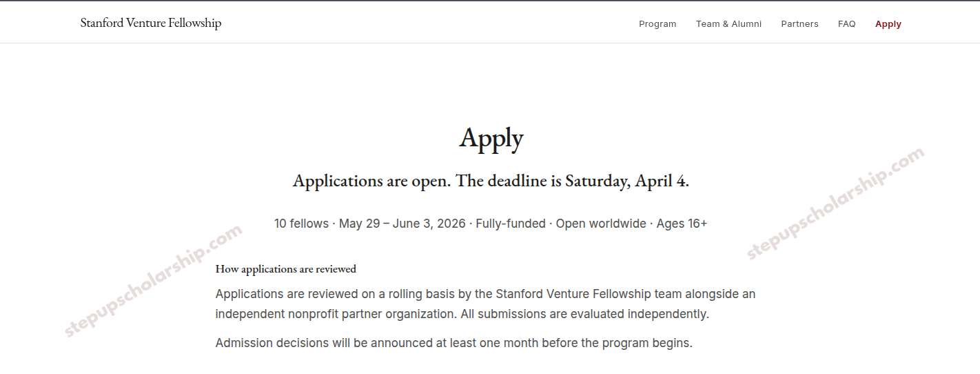Click the "How applications are reviewed" heading
980x374 pixels.
285,269
